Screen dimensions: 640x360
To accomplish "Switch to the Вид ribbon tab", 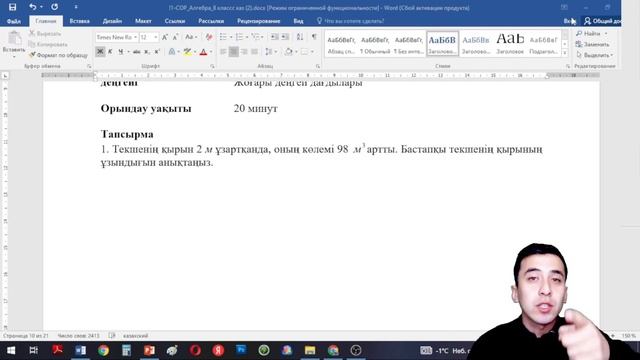I will tap(298, 21).
